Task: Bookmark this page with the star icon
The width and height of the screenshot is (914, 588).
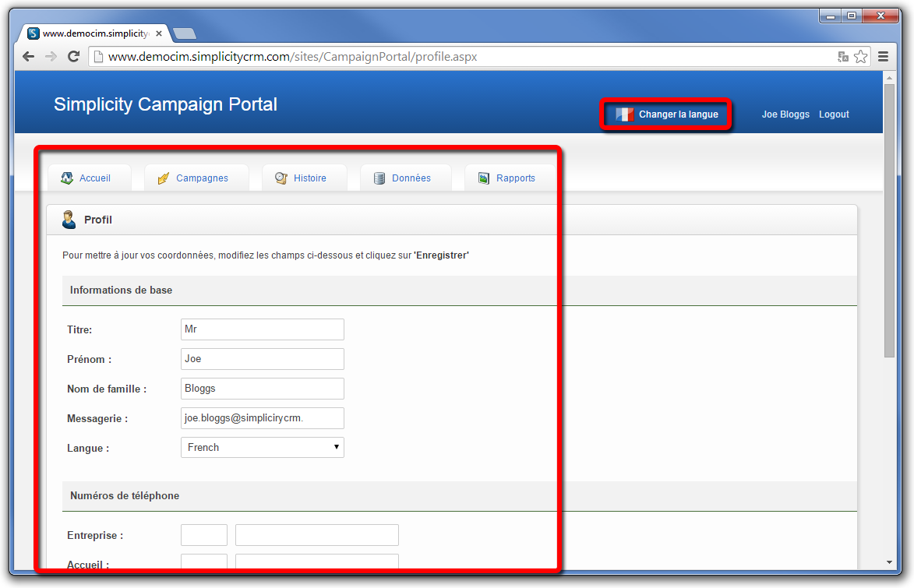Action: 860,57
